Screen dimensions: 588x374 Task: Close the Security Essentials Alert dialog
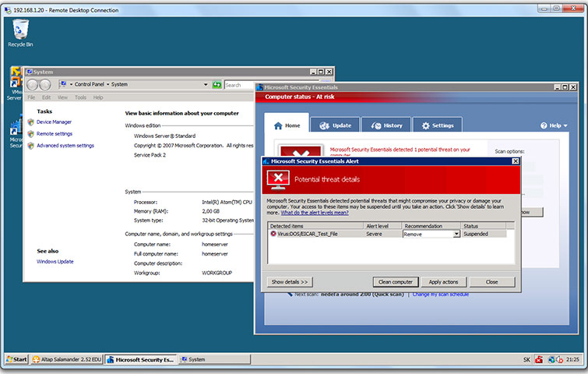coord(516,161)
